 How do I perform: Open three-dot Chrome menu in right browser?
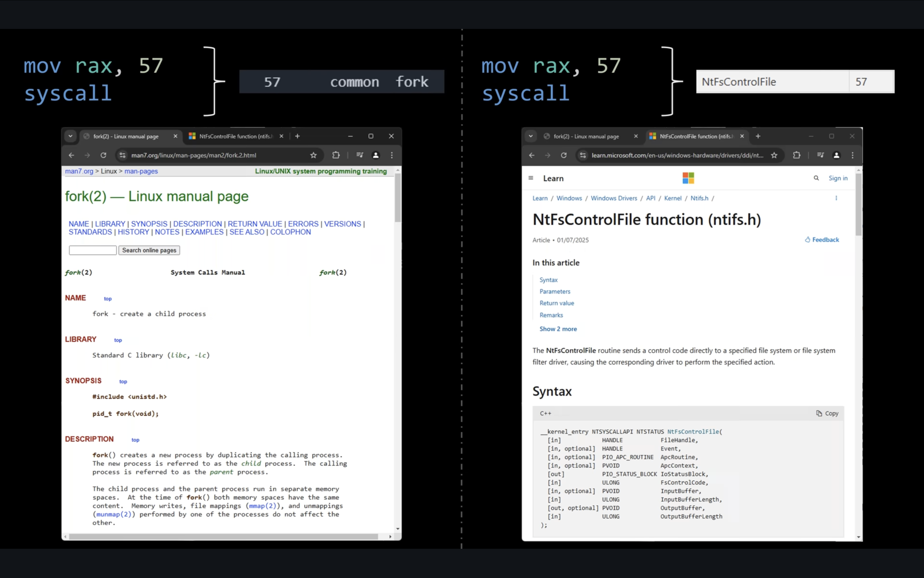pyautogui.click(x=852, y=155)
